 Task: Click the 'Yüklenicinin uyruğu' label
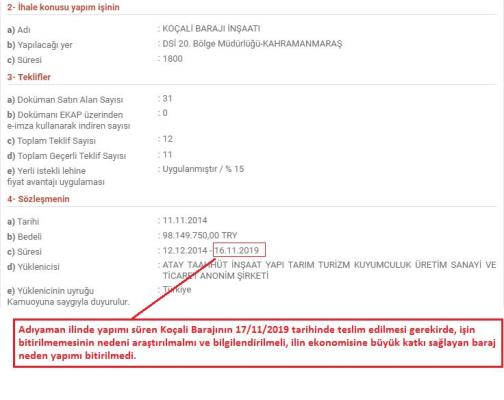coord(50,291)
